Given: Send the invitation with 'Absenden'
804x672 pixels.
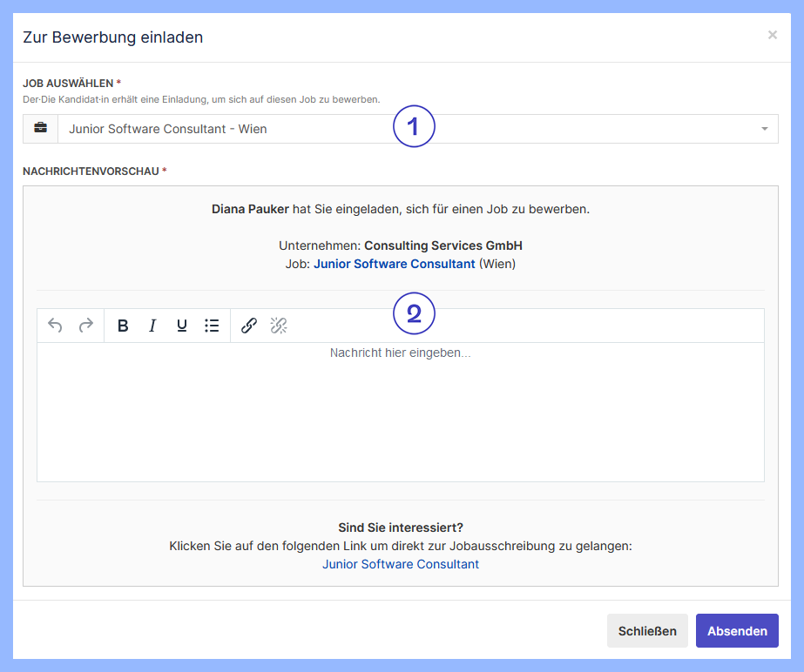Looking at the screenshot, I should (737, 631).
